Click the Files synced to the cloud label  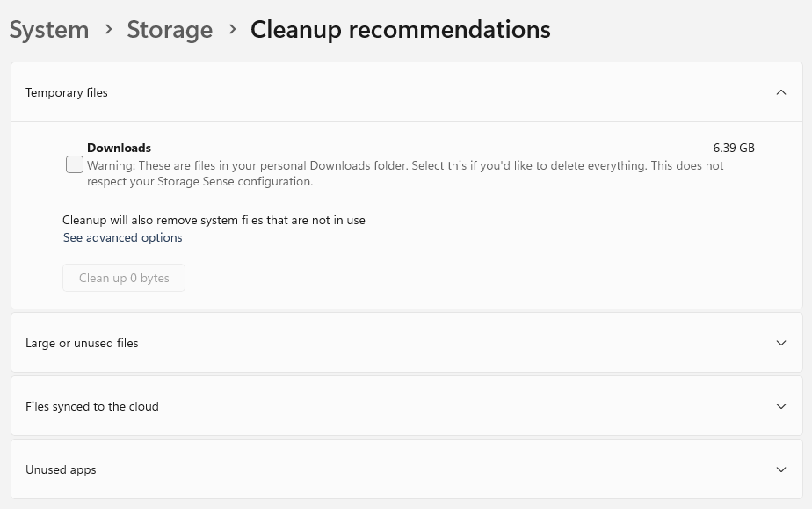pyautogui.click(x=92, y=406)
